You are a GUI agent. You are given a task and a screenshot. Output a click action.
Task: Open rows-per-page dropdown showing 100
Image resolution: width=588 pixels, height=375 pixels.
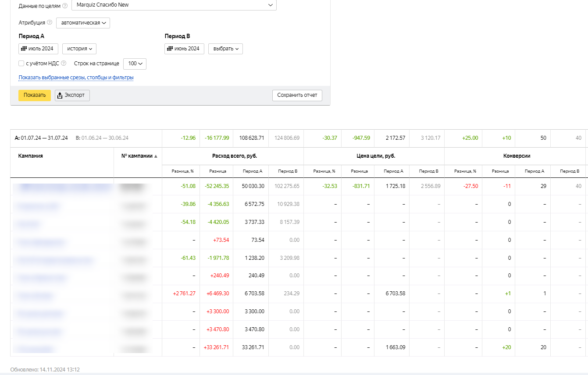135,64
